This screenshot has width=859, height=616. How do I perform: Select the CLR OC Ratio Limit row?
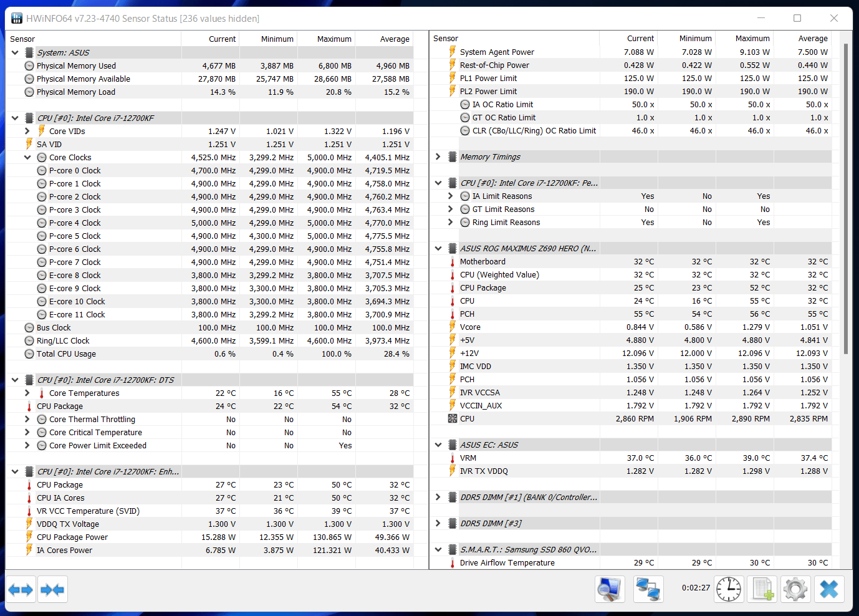(631, 131)
